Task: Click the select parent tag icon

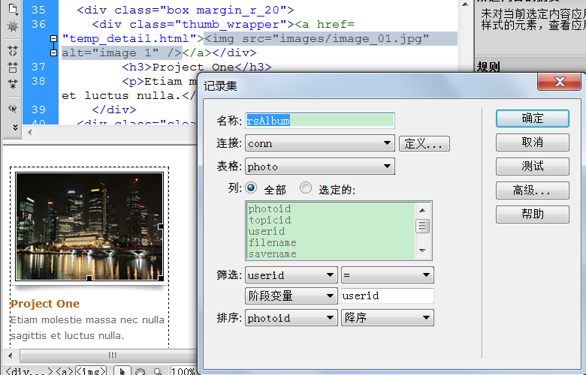Action: 12,108
